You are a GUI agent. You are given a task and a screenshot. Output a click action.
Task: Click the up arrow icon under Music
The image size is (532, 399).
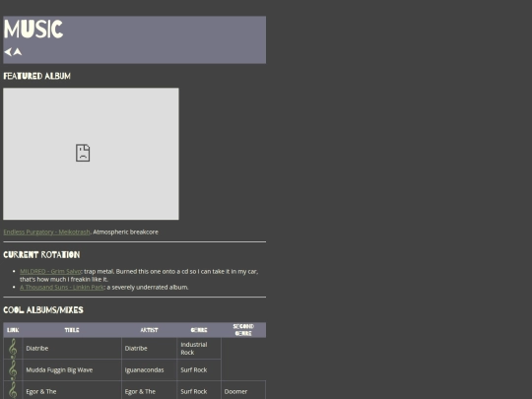click(x=18, y=52)
